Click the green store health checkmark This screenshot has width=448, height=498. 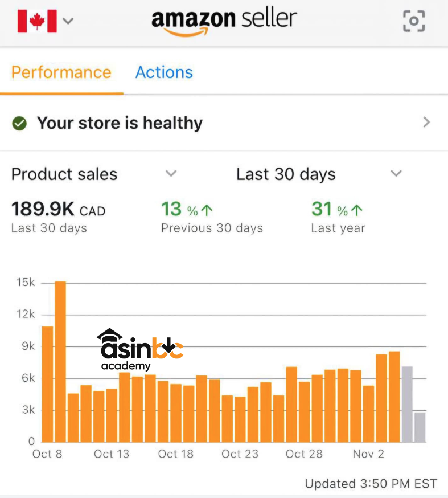coord(20,123)
